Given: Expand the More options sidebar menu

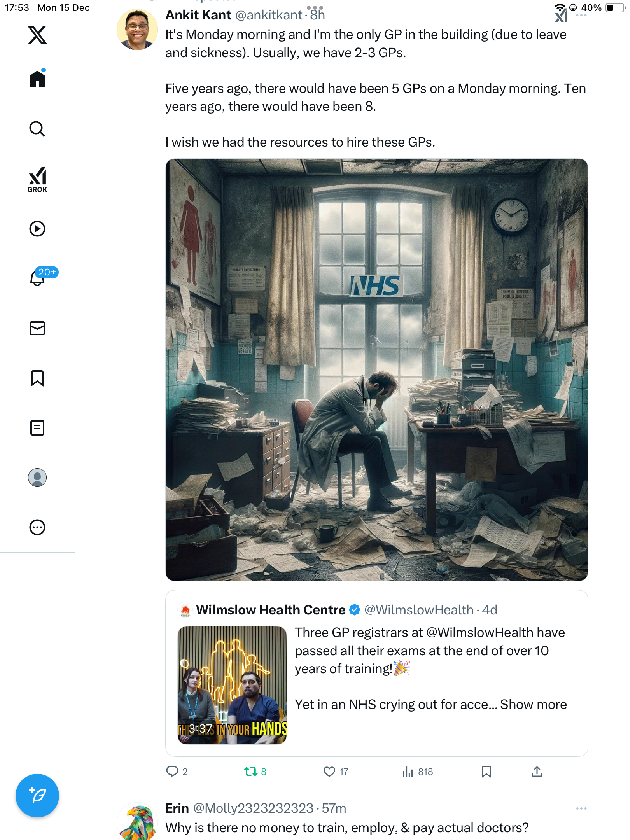Looking at the screenshot, I should (37, 527).
